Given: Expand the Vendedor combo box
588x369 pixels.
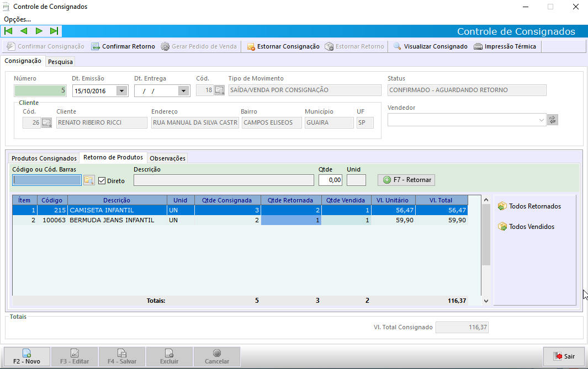Looking at the screenshot, I should (x=541, y=120).
